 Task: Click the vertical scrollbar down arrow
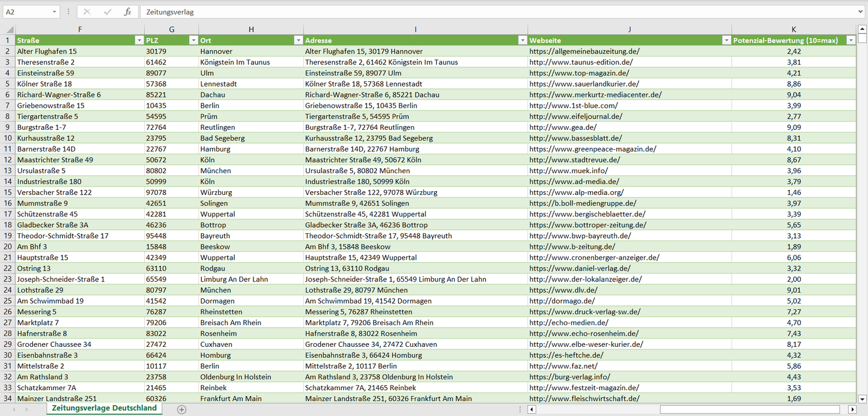863,398
